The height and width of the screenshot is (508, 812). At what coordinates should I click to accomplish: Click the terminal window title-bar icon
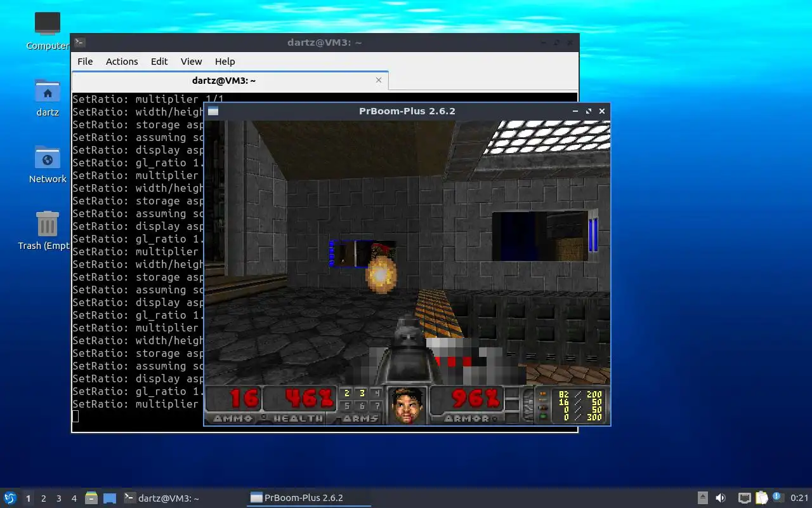(79, 43)
